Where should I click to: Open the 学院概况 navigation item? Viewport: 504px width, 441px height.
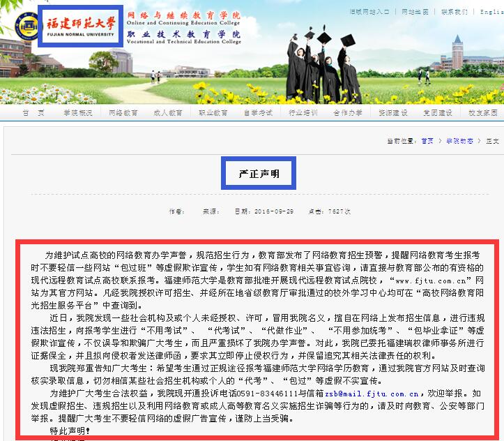pos(78,113)
